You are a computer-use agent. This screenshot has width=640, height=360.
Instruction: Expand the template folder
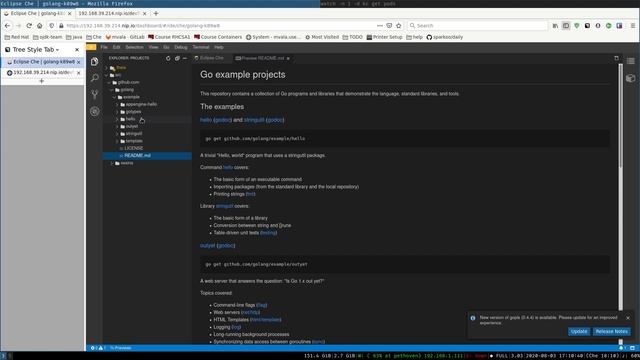(x=117, y=141)
